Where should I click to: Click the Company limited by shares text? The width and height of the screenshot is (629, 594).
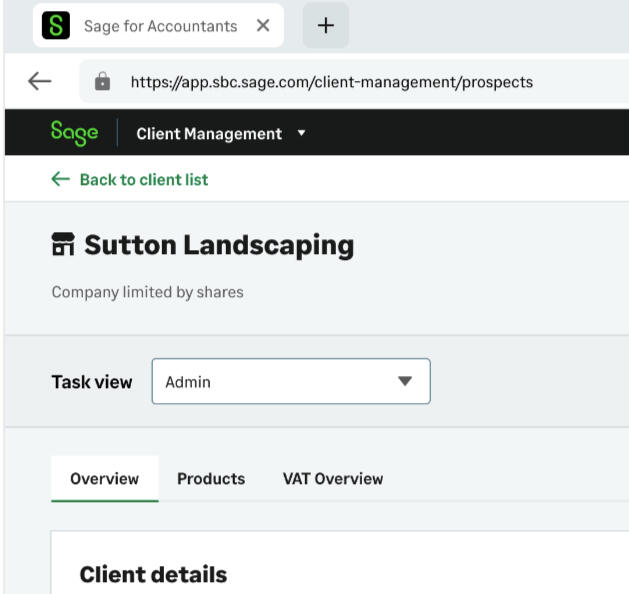click(147, 292)
